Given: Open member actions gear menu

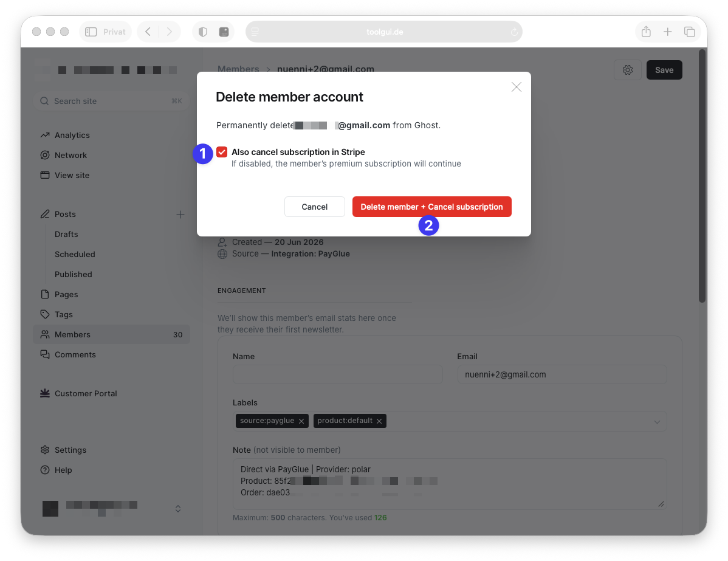Looking at the screenshot, I should [627, 70].
